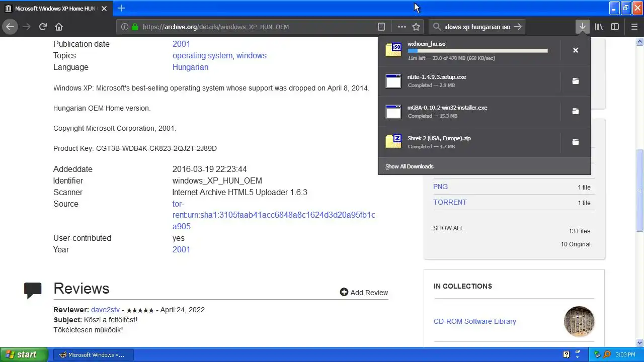Open the Firefox home page

pyautogui.click(x=59, y=27)
